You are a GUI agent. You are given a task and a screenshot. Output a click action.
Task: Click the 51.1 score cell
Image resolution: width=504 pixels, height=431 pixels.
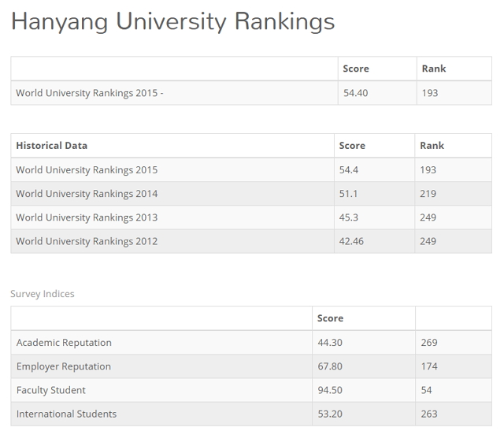pos(348,194)
